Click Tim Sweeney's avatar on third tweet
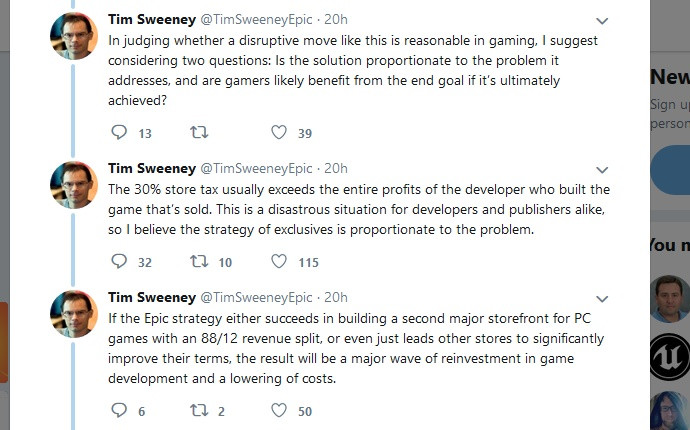Viewport: 690px width, 430px height. pyautogui.click(x=74, y=314)
